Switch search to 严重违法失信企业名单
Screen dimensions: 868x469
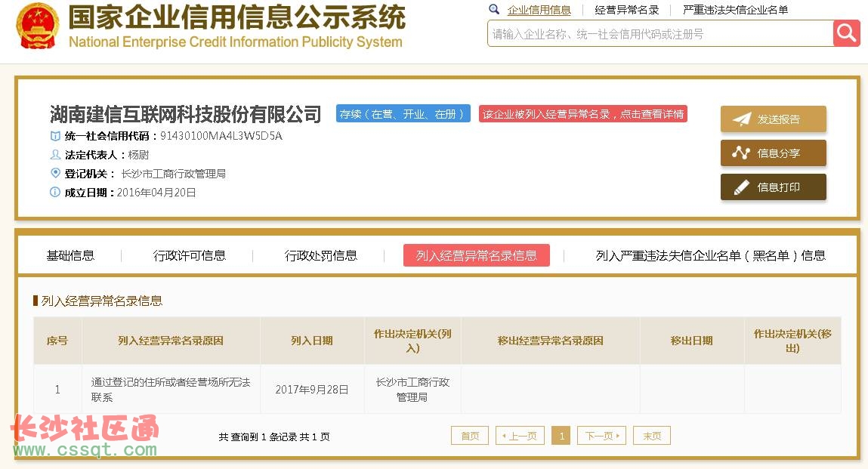tap(735, 10)
